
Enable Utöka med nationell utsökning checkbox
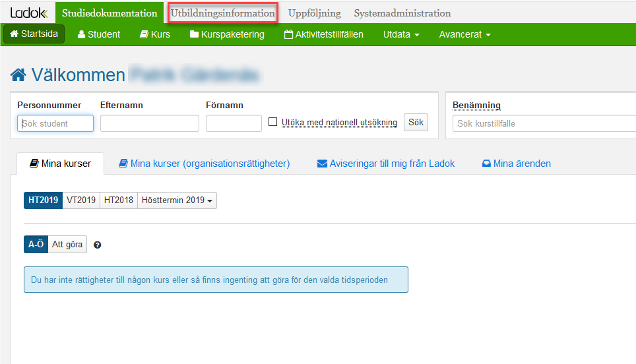click(273, 122)
